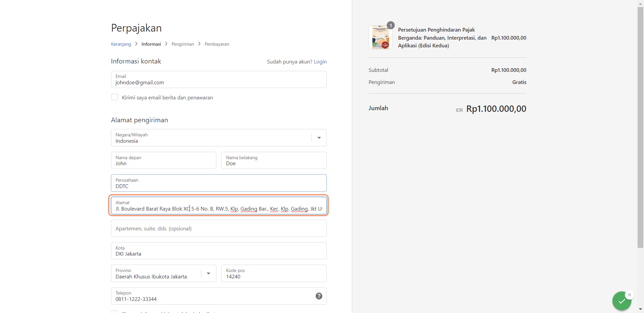Click the notification count badge showing 11

pos(629,295)
